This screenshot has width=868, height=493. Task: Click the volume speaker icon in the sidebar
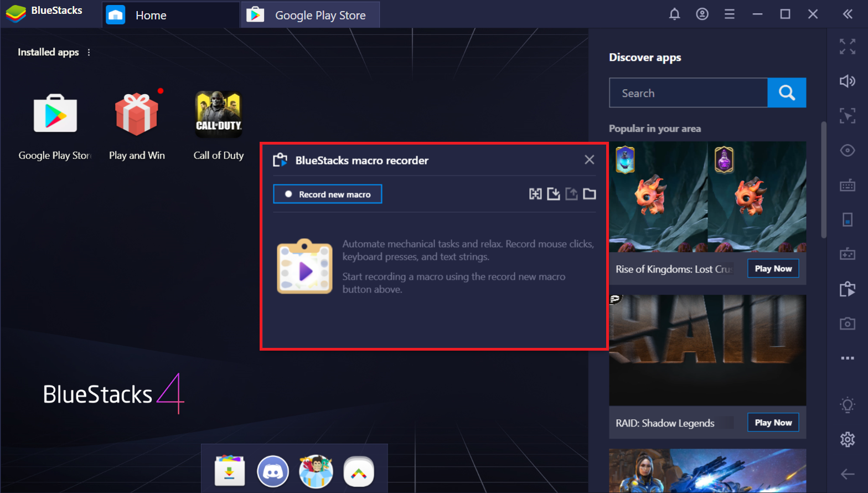point(848,81)
